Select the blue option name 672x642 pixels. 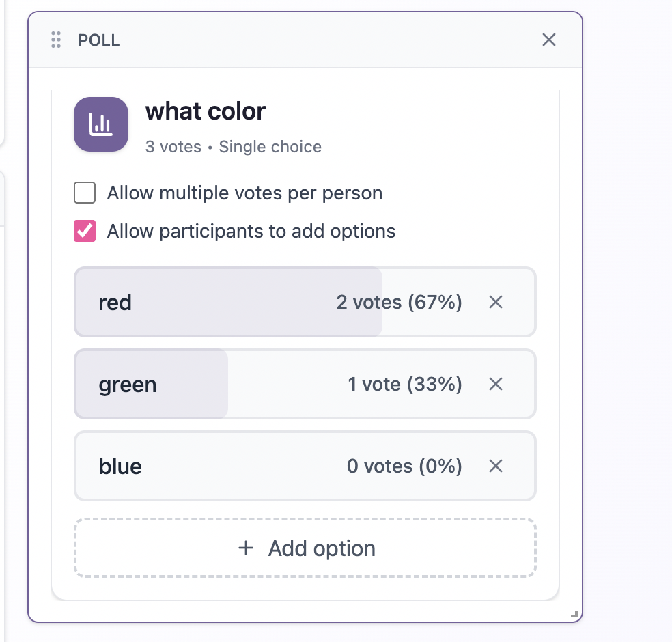120,466
